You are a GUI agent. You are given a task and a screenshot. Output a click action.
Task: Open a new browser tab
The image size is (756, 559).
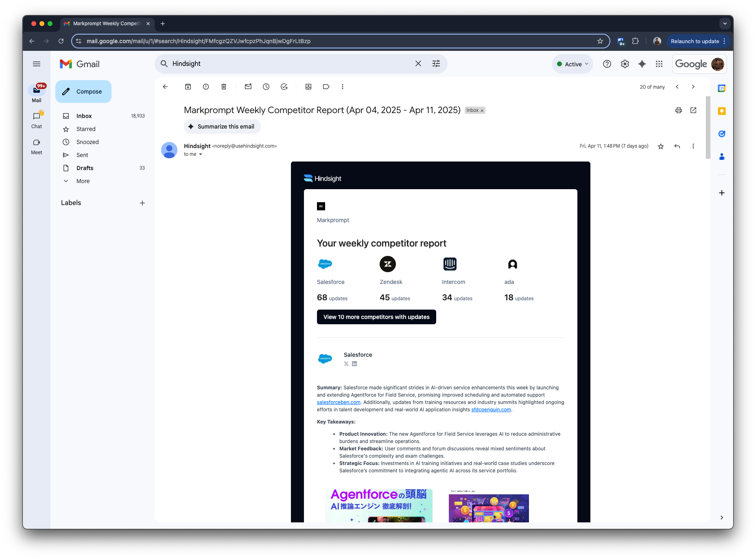coord(163,24)
